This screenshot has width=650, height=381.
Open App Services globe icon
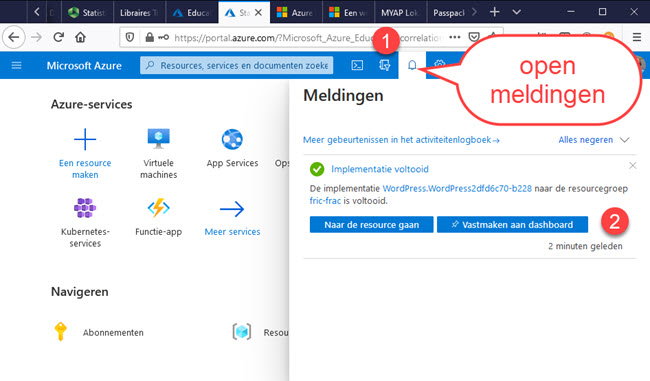point(232,139)
